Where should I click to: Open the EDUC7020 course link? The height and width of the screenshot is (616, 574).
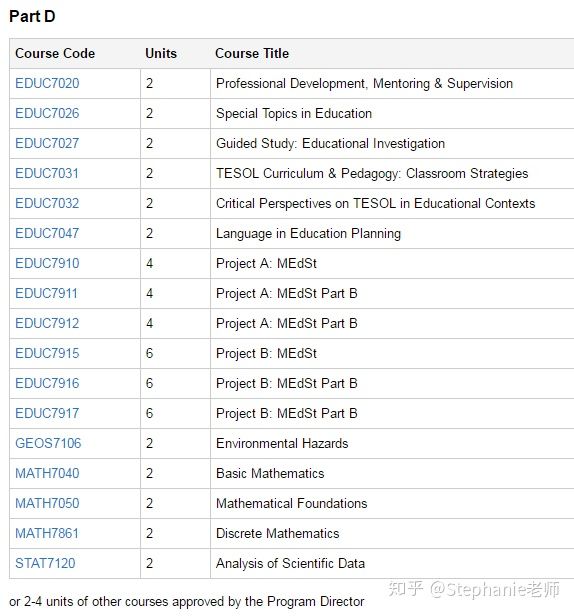click(47, 83)
